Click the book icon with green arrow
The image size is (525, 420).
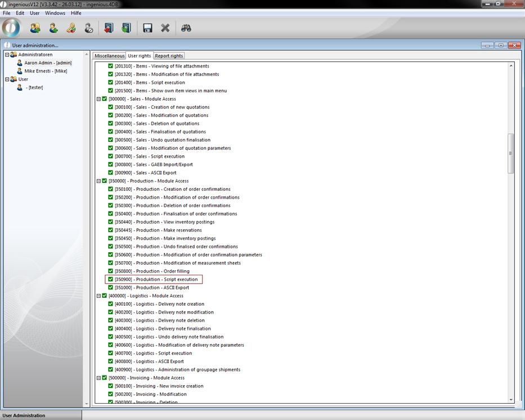click(x=126, y=28)
